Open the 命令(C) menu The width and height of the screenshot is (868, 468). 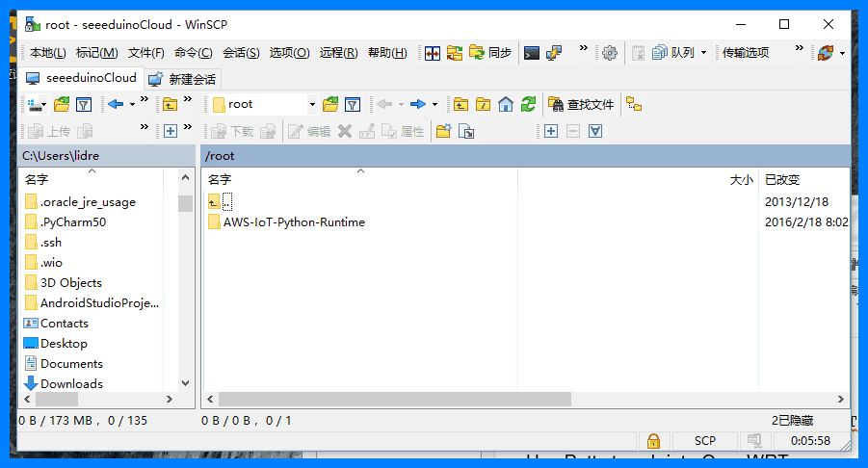click(194, 53)
